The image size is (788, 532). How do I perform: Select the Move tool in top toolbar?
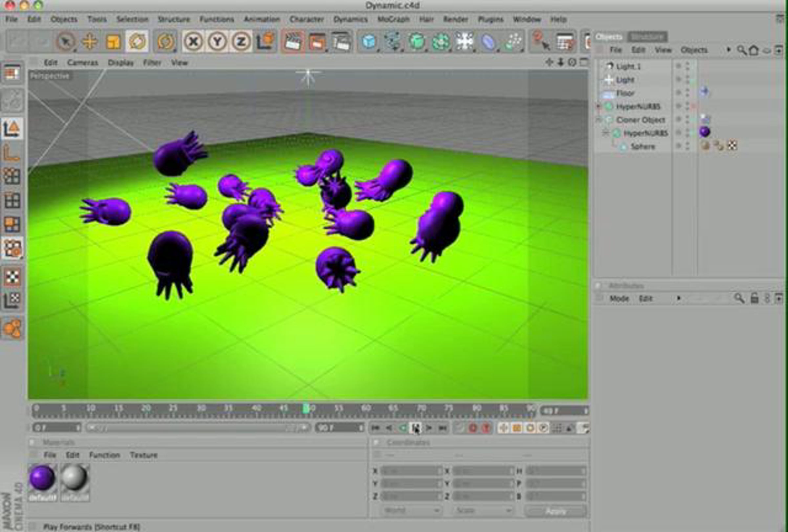(x=90, y=42)
